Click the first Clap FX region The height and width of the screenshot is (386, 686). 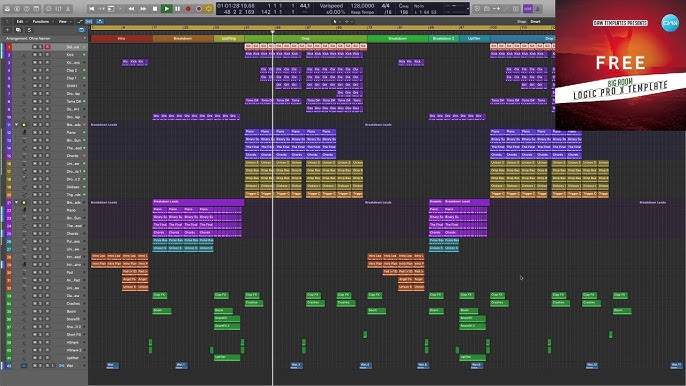[x=160, y=295]
